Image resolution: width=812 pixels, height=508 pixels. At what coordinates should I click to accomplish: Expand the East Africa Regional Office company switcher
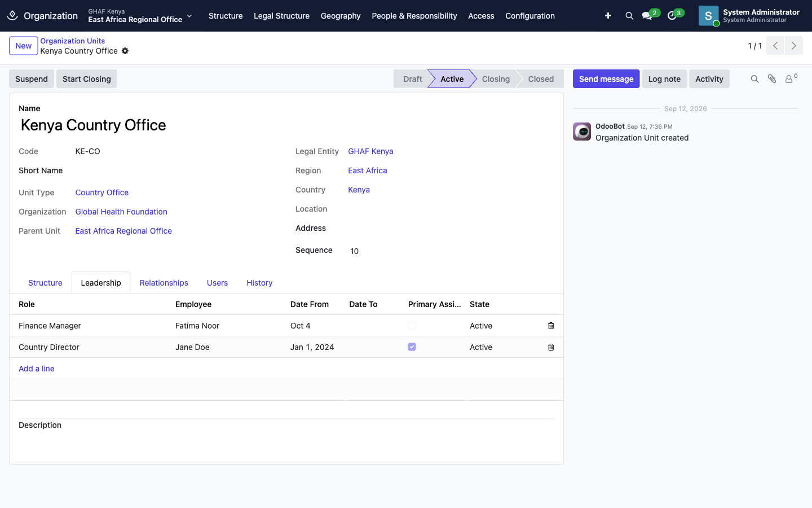[x=140, y=16]
